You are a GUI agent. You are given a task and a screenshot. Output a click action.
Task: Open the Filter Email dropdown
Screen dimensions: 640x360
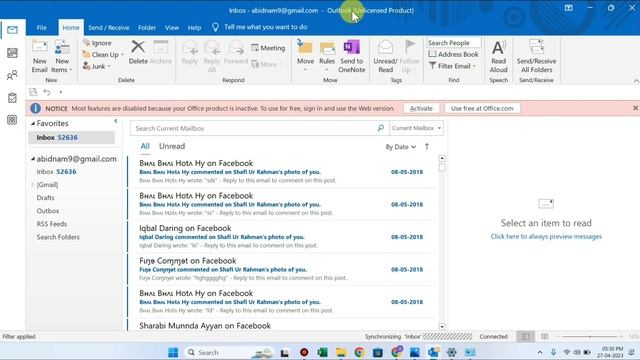click(453, 66)
